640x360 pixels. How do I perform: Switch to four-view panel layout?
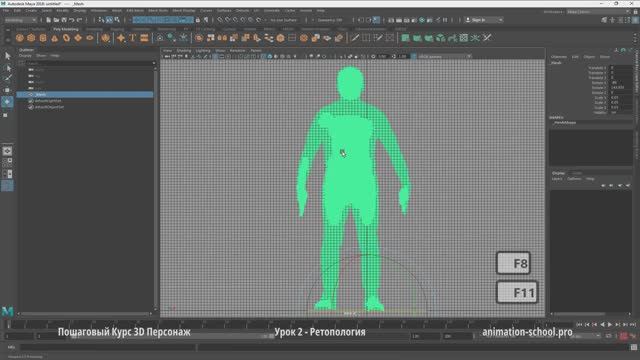click(x=7, y=162)
